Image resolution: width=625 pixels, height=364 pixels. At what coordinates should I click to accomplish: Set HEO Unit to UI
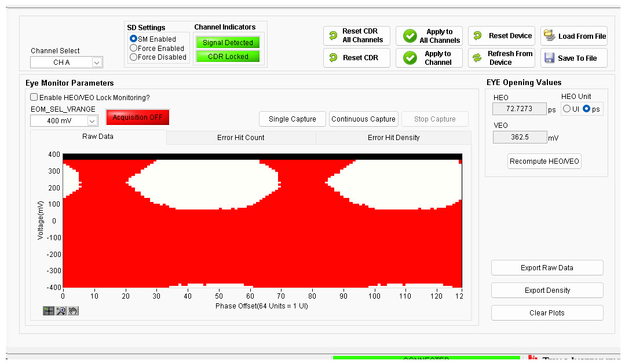567,109
